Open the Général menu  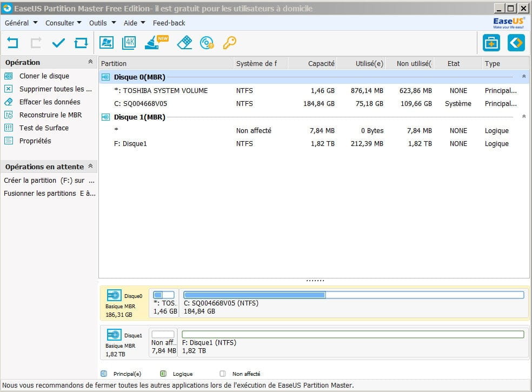(21, 23)
